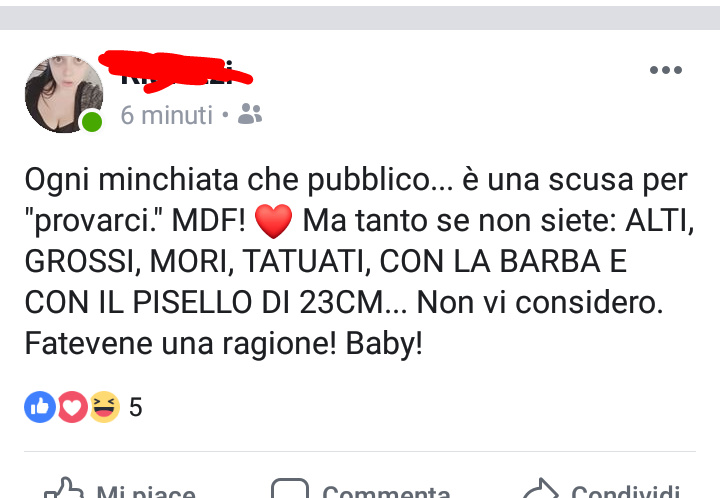This screenshot has width=720, height=498.
Task: Open the redacted author name link
Action: 176,72
